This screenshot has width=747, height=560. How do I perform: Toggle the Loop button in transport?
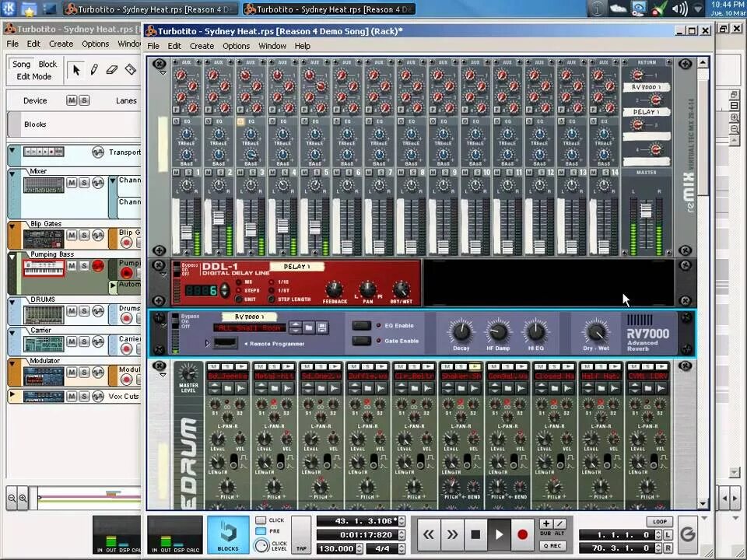tap(659, 521)
